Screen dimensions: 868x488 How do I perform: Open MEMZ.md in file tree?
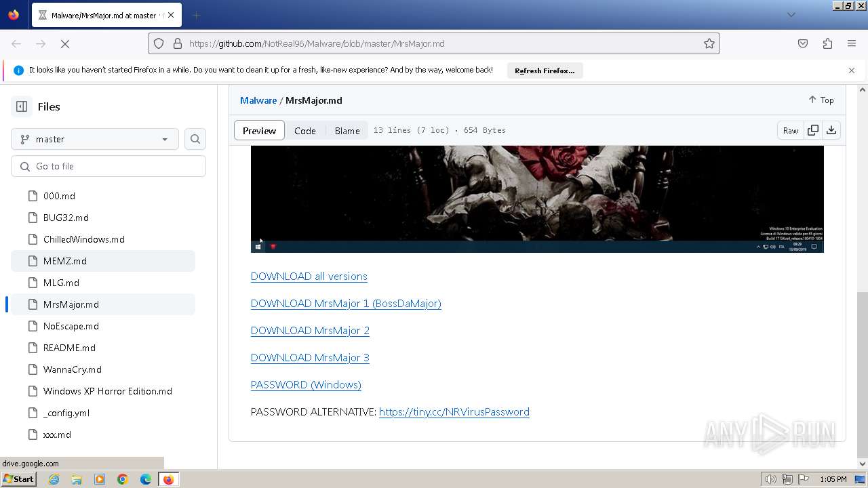point(103,261)
